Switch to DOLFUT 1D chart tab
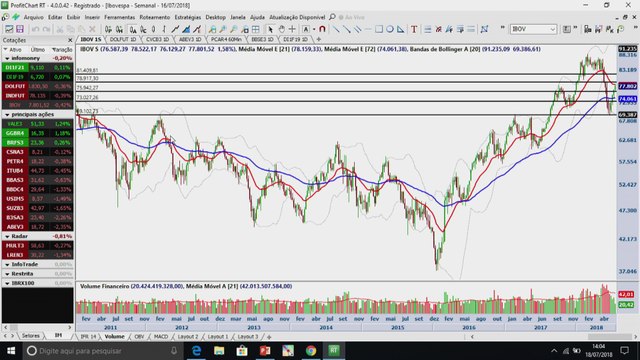640x360 pixels. 122,40
